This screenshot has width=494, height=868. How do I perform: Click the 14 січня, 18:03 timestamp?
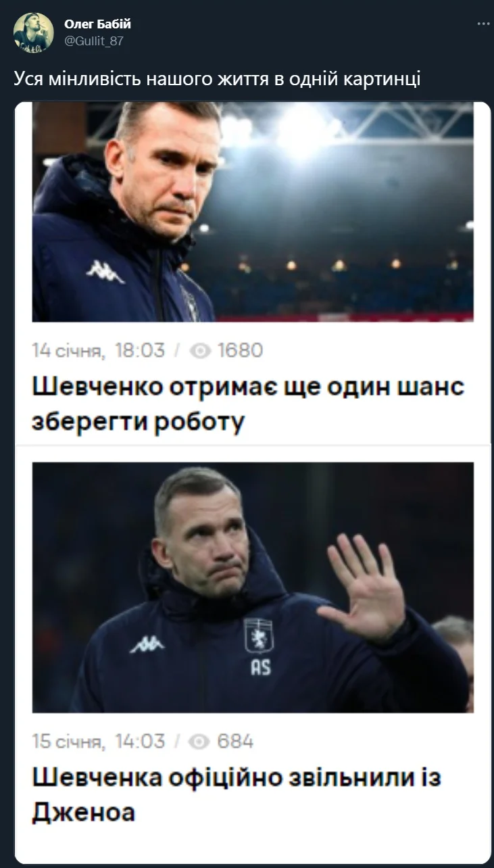point(99,350)
